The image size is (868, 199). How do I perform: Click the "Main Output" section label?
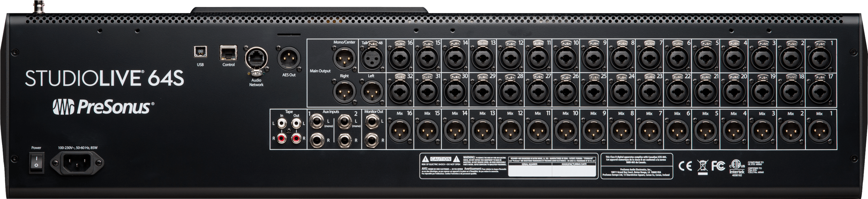320,71
